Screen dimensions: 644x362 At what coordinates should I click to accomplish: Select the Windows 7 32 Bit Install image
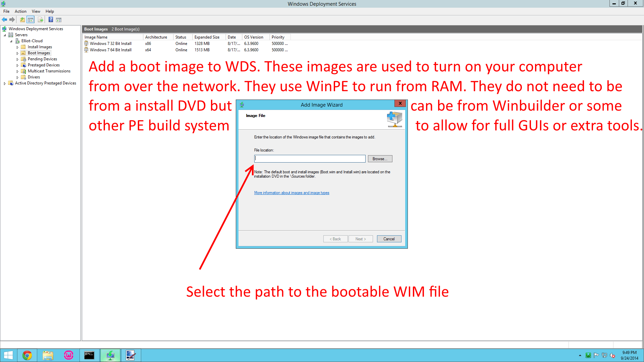(111, 43)
